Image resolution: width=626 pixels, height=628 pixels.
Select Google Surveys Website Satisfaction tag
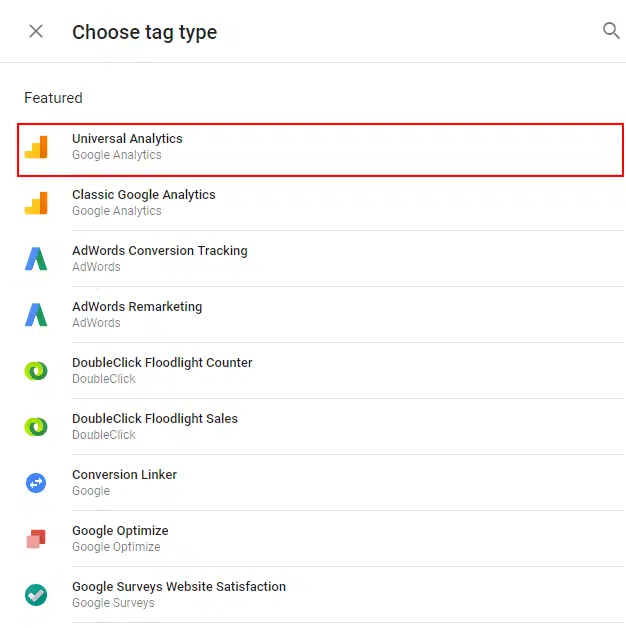179,587
